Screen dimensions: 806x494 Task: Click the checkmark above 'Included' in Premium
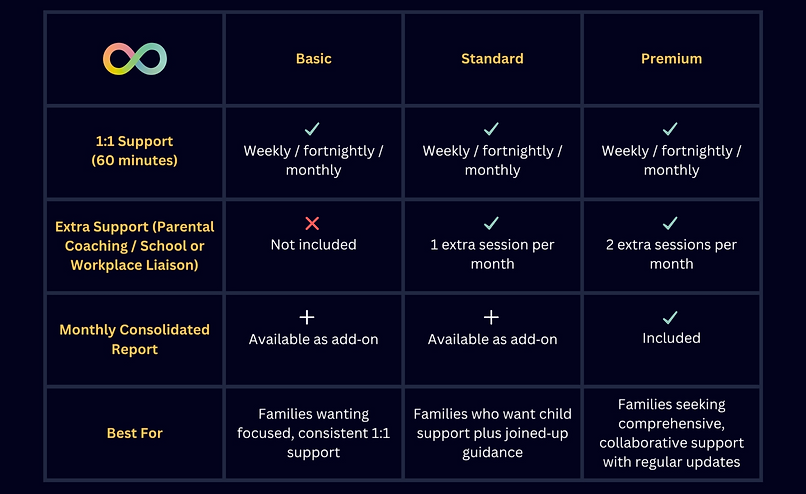(x=671, y=317)
